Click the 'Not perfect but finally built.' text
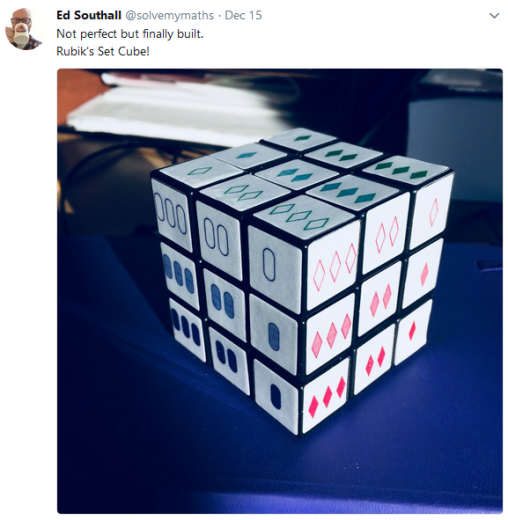This screenshot has width=508, height=520. [130, 34]
